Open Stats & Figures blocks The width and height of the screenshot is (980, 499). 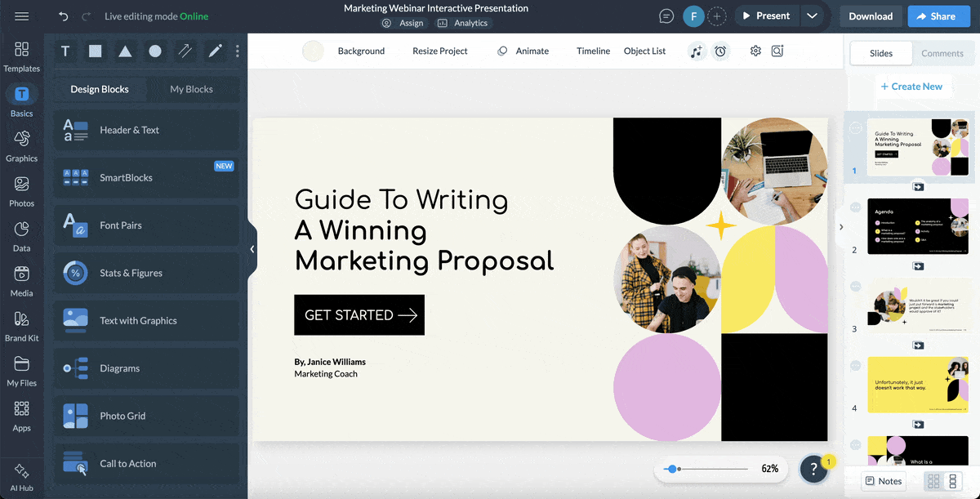(x=147, y=274)
